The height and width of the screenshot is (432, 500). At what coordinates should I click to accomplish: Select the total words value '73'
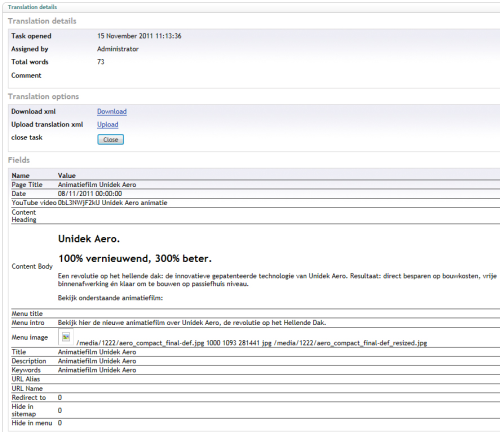coord(101,62)
